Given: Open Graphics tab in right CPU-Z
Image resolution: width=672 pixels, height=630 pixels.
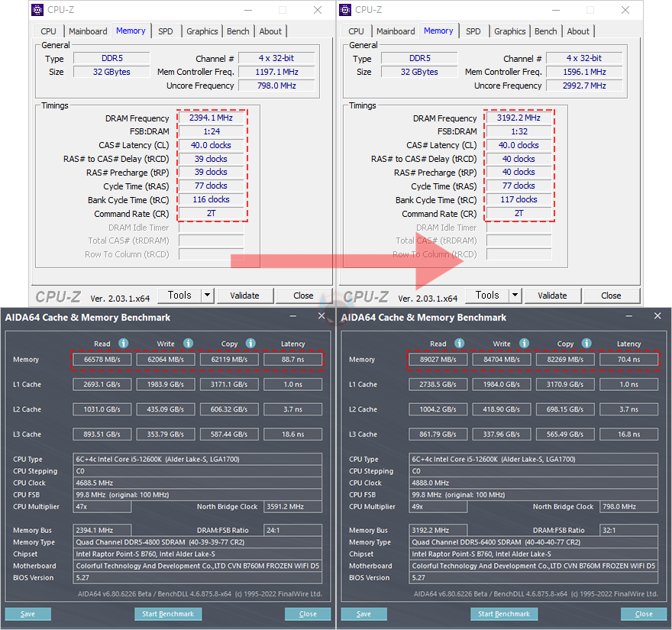Looking at the screenshot, I should tap(510, 31).
